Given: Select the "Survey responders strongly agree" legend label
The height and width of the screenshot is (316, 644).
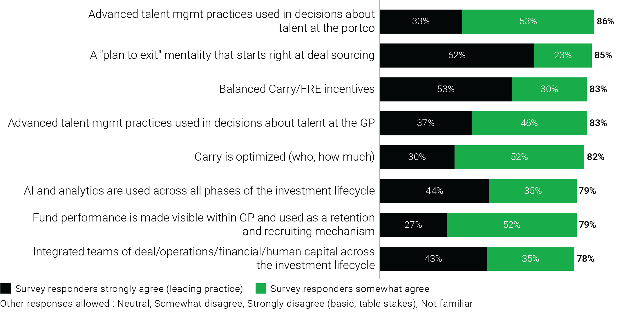Looking at the screenshot, I should pyautogui.click(x=129, y=289).
